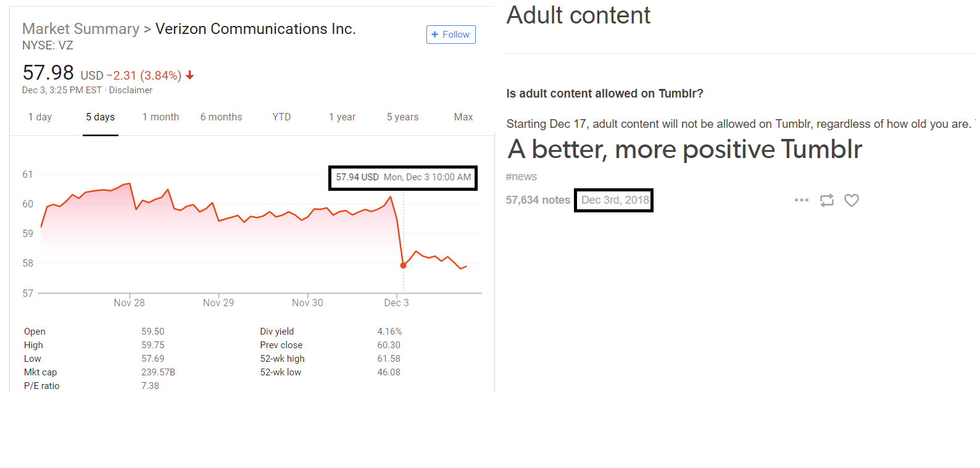Select the 6 months range tab

coord(221,117)
